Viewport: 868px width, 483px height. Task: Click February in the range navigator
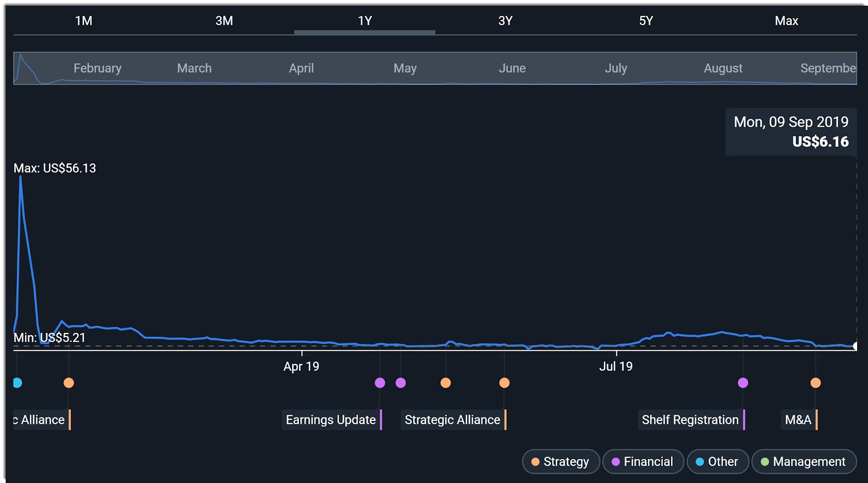[x=98, y=68]
